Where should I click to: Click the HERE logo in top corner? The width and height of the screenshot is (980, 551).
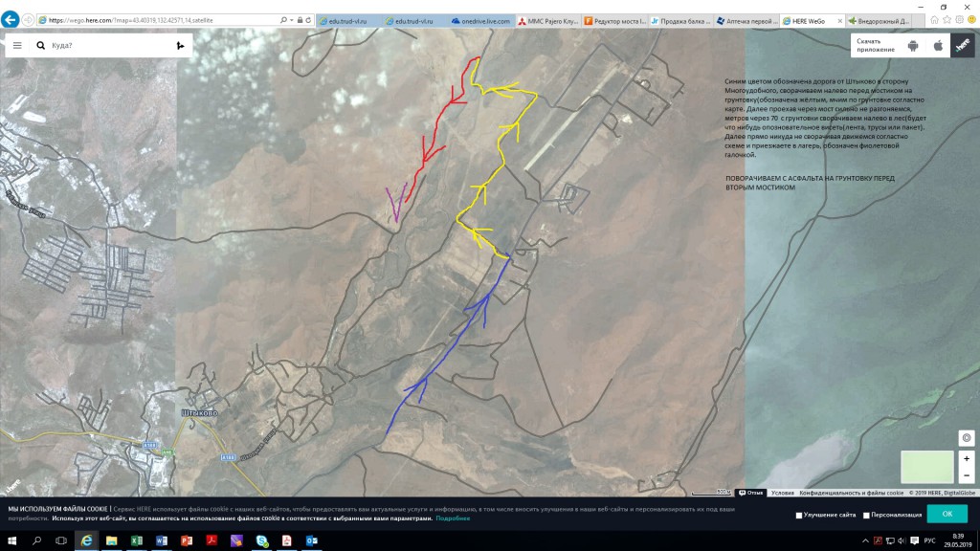[x=963, y=46]
